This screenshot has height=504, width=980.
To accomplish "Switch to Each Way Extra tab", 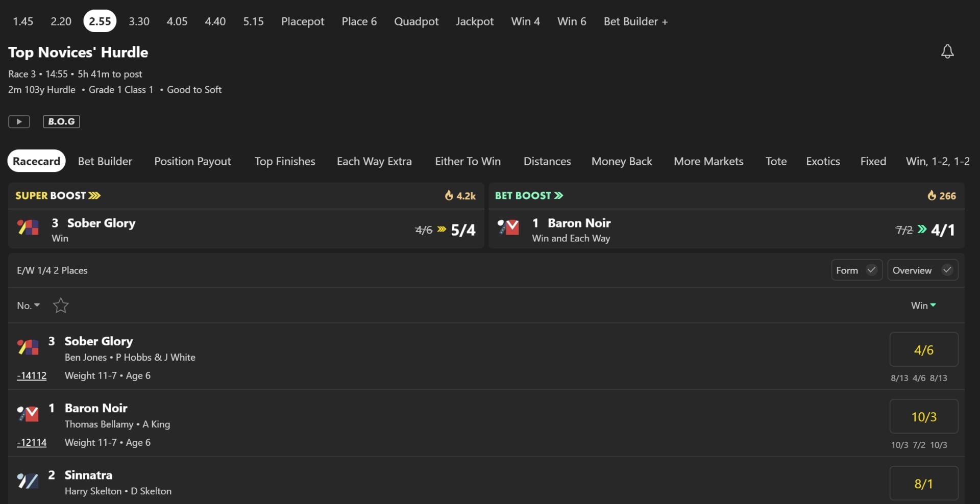I will tap(374, 161).
